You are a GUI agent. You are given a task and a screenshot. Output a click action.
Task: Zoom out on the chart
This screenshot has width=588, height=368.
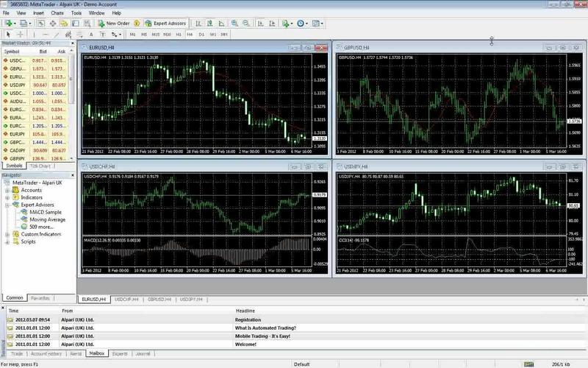coord(246,24)
